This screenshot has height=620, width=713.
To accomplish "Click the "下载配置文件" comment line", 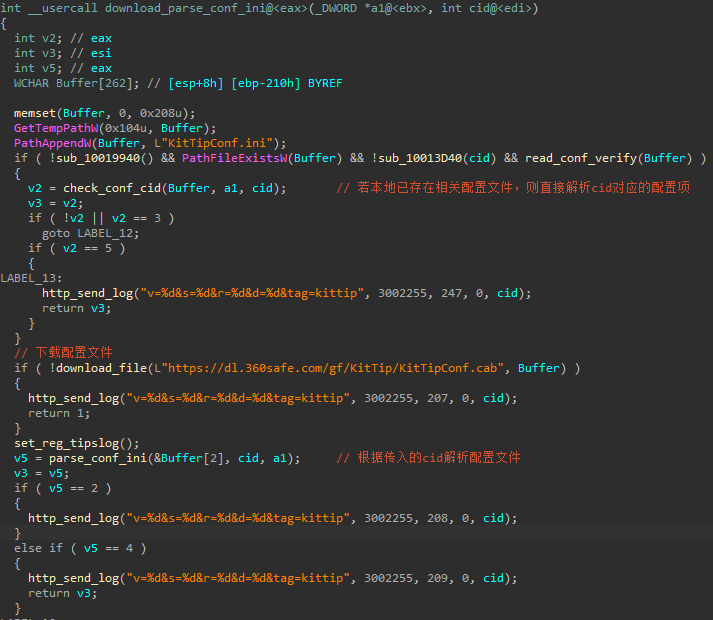I will click(x=63, y=353).
